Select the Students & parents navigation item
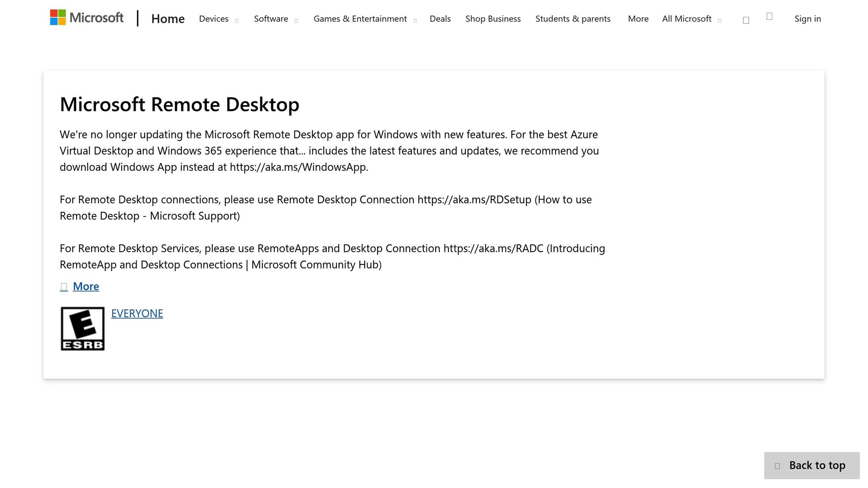This screenshot has height=488, width=868. pyautogui.click(x=573, y=19)
